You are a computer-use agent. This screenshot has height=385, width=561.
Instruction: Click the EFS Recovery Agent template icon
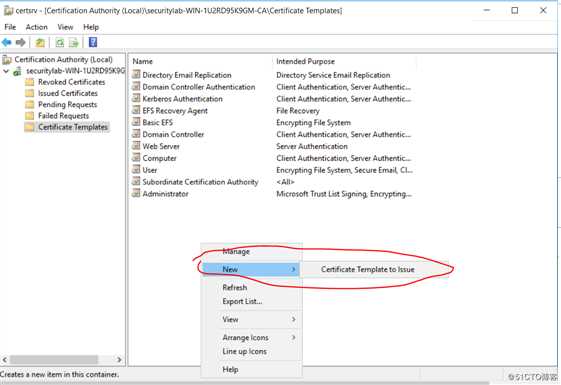click(136, 110)
